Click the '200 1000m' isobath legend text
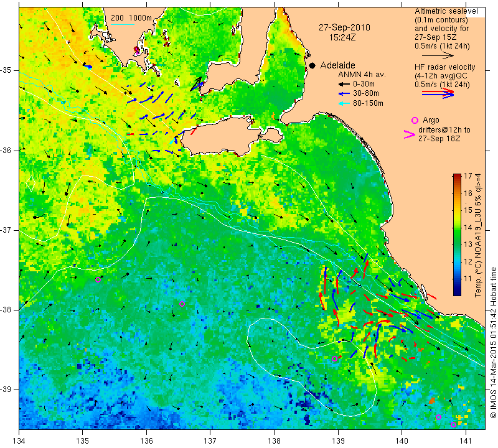Viewport: 498px width, 448px height. coord(131,18)
